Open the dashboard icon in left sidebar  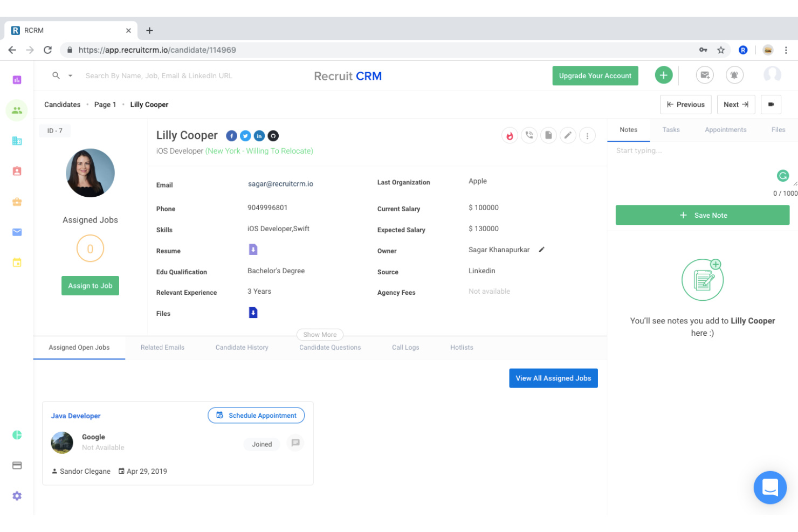click(17, 80)
